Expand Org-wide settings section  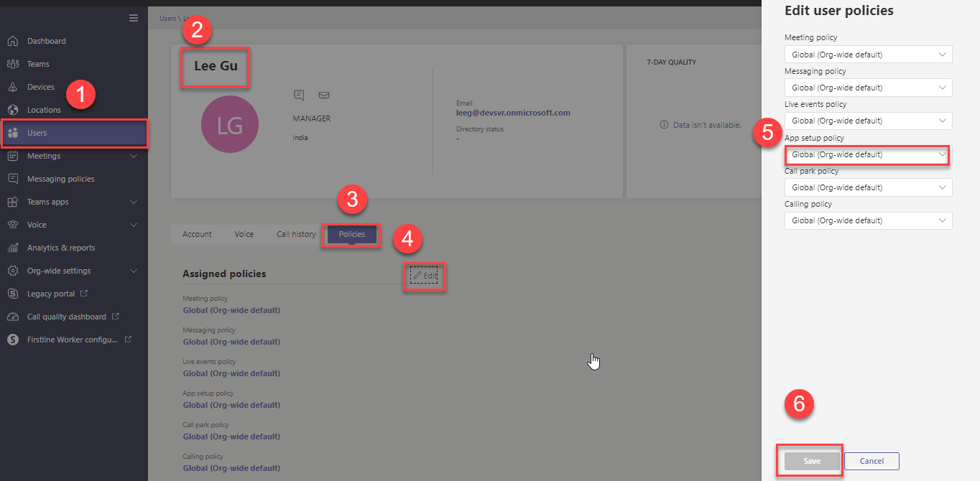pos(134,271)
